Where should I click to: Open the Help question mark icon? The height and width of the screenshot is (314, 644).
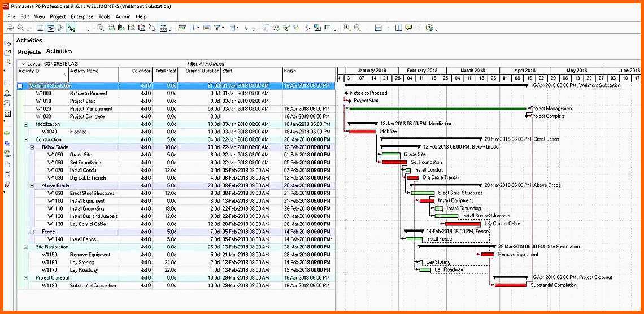pyautogui.click(x=429, y=28)
